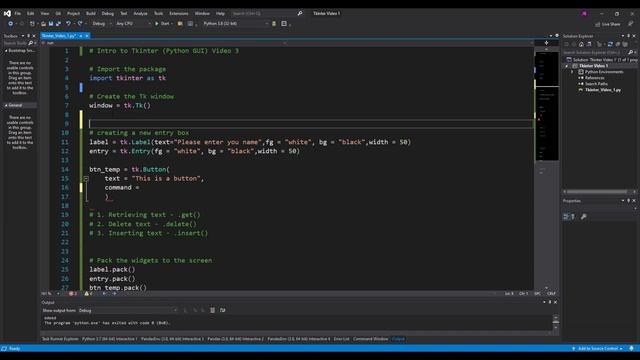
Task: Click the Solution Explorer search magnifier icon
Action: point(630,52)
